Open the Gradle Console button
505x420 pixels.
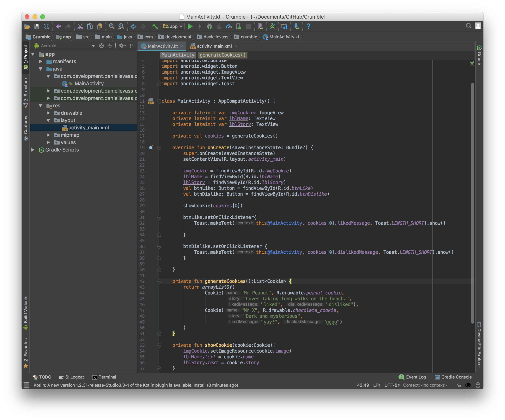453,377
